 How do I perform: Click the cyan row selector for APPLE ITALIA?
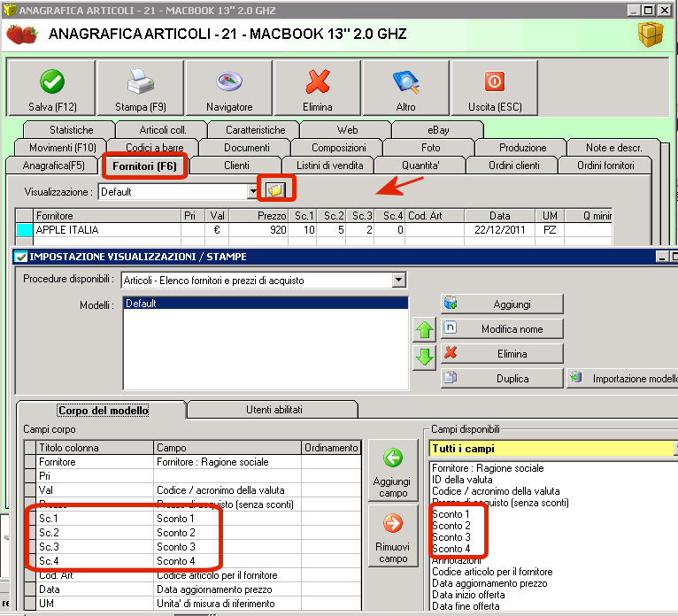[24, 230]
